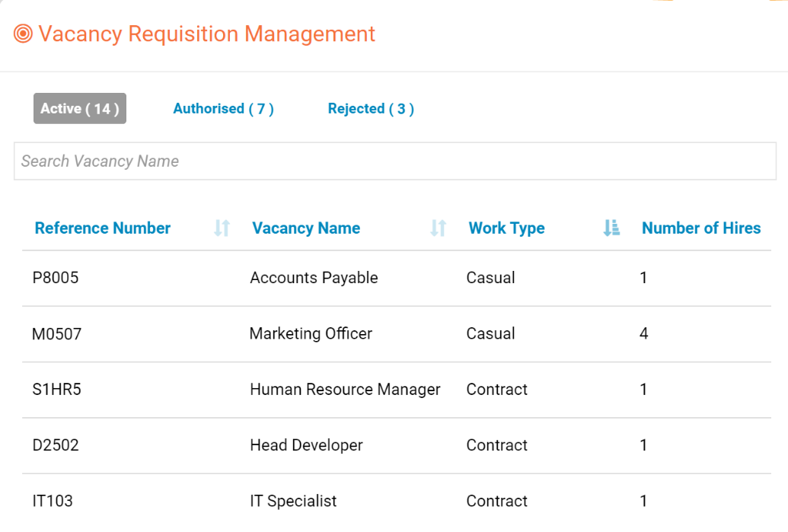Click the target icon beside the page title
788x532 pixels.
pyautogui.click(x=23, y=34)
